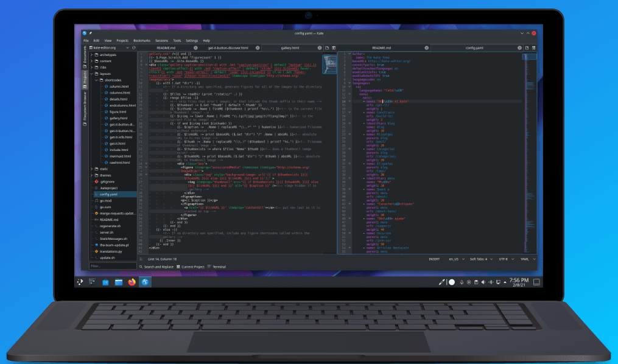Open the YAML syntax mode dropdown
This screenshot has height=364, width=618.
[528, 259]
